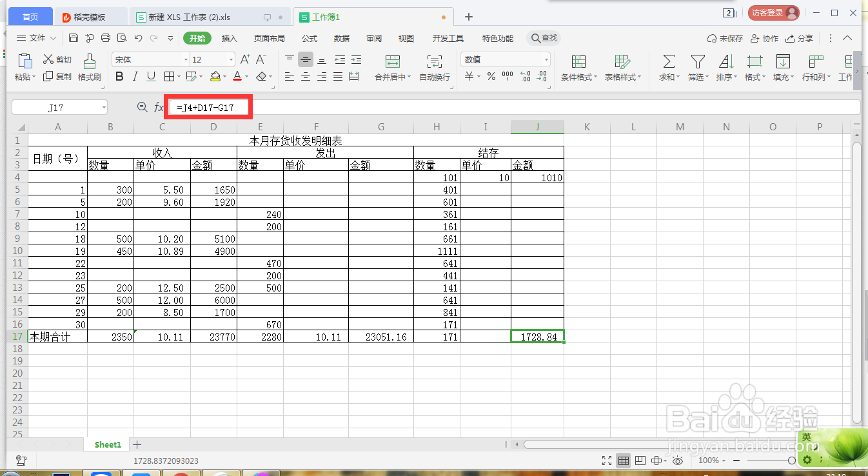Click the Save icon in quick access toolbar
The width and height of the screenshot is (868, 476).
tap(74, 38)
